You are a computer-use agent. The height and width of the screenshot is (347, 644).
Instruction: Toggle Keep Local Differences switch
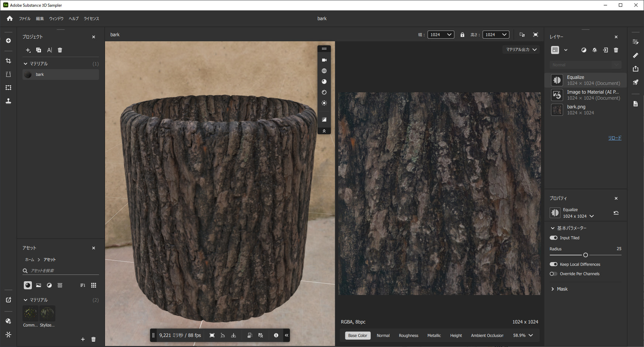coord(554,264)
